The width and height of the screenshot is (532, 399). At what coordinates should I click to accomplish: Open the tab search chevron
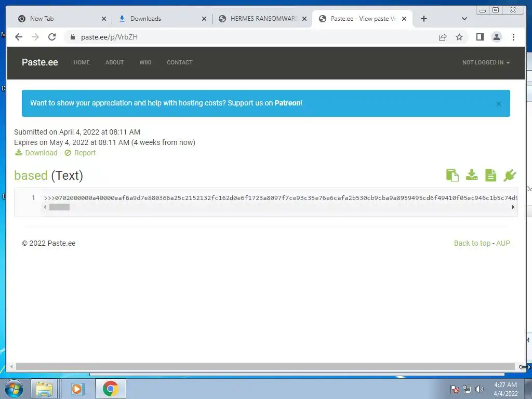click(464, 19)
